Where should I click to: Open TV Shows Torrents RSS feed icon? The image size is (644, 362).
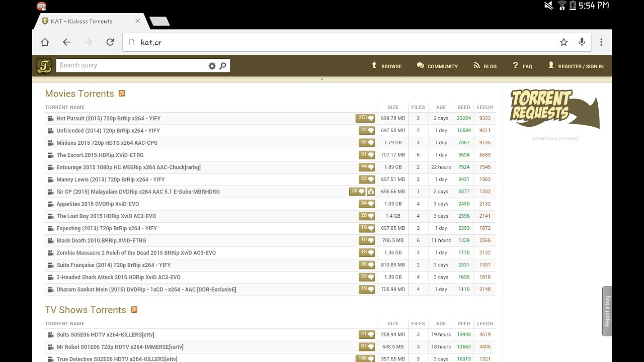coord(134,310)
